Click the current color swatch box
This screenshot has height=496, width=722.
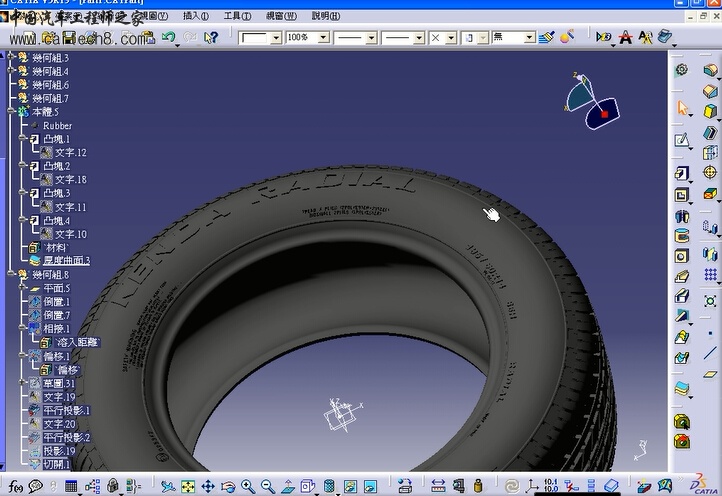254,38
